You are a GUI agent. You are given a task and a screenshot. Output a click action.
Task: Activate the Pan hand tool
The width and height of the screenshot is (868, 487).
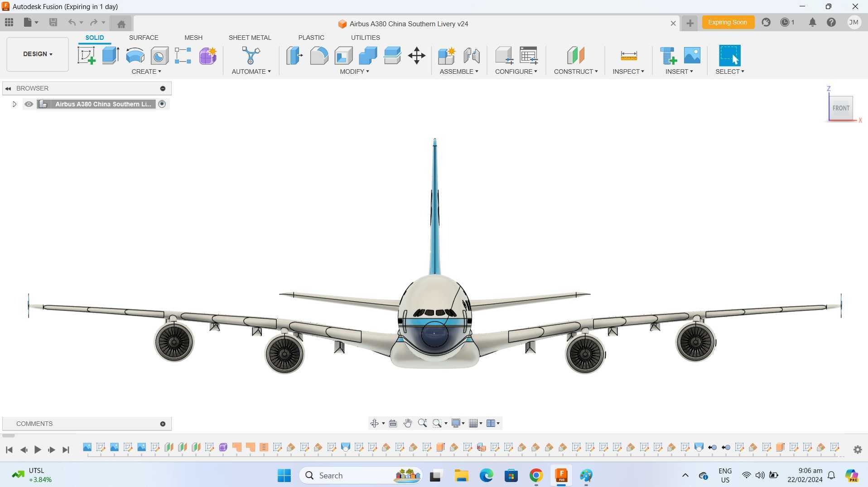click(x=407, y=423)
